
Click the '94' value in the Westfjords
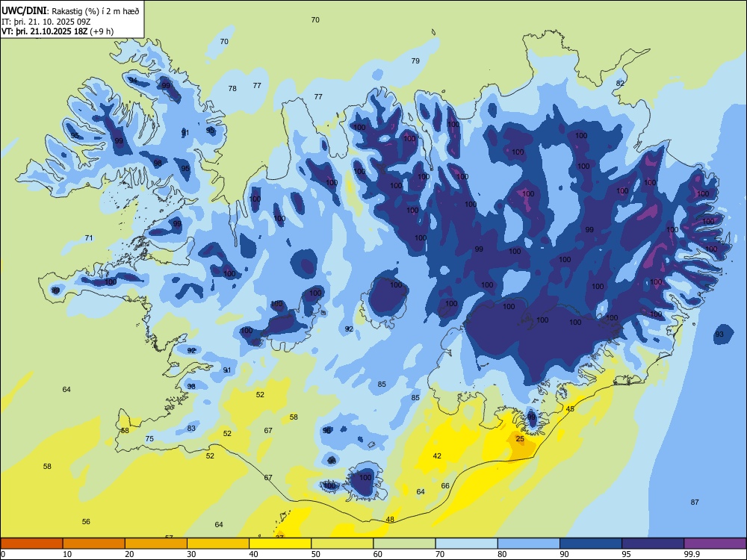[x=133, y=80]
